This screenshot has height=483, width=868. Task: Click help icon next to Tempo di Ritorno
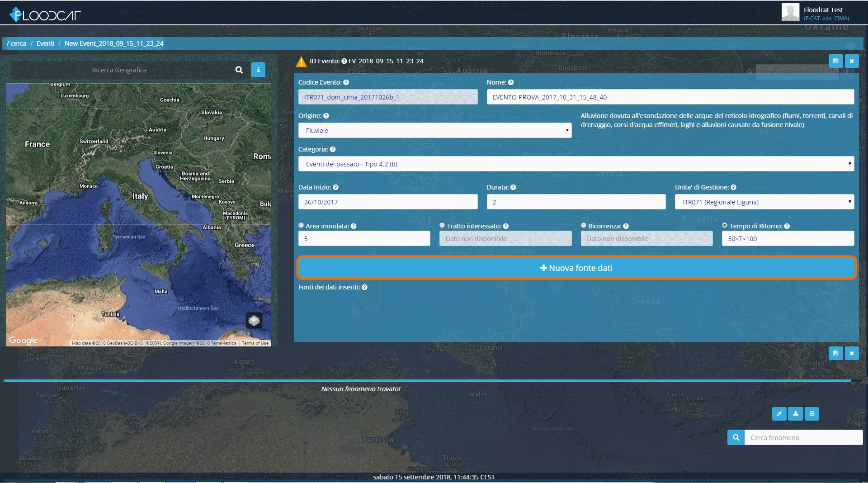tap(787, 226)
